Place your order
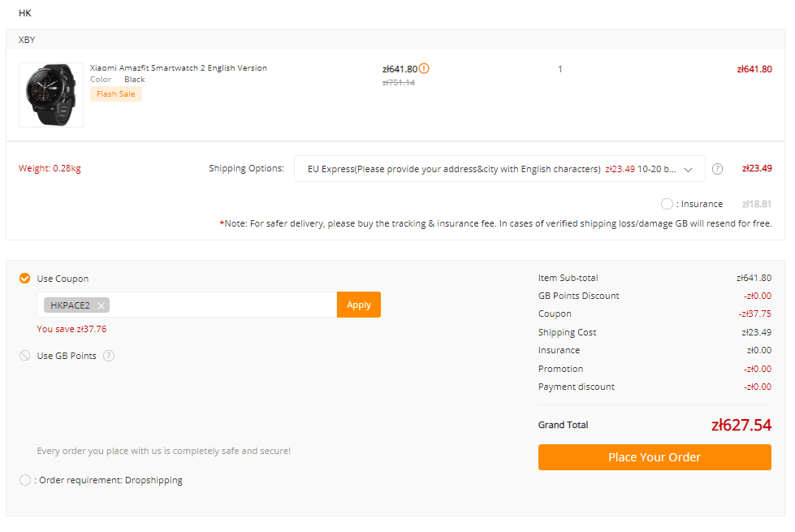 (655, 457)
